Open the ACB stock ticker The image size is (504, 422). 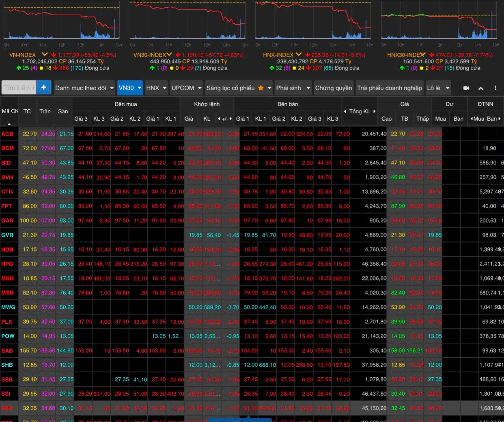[x=7, y=134]
